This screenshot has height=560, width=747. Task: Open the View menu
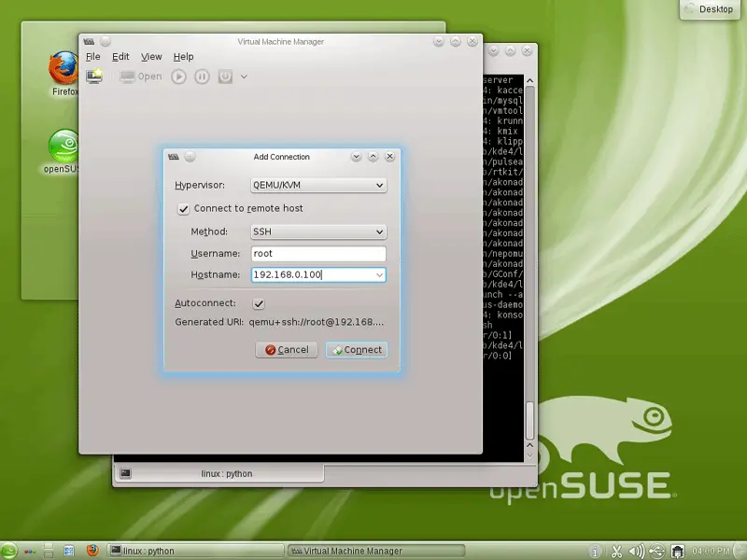150,56
